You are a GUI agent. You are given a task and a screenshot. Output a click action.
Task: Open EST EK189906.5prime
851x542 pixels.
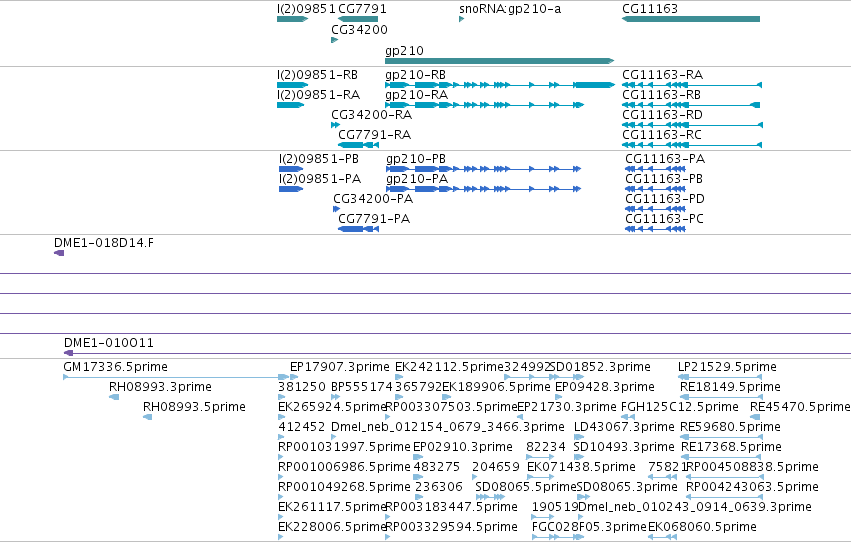[496, 387]
